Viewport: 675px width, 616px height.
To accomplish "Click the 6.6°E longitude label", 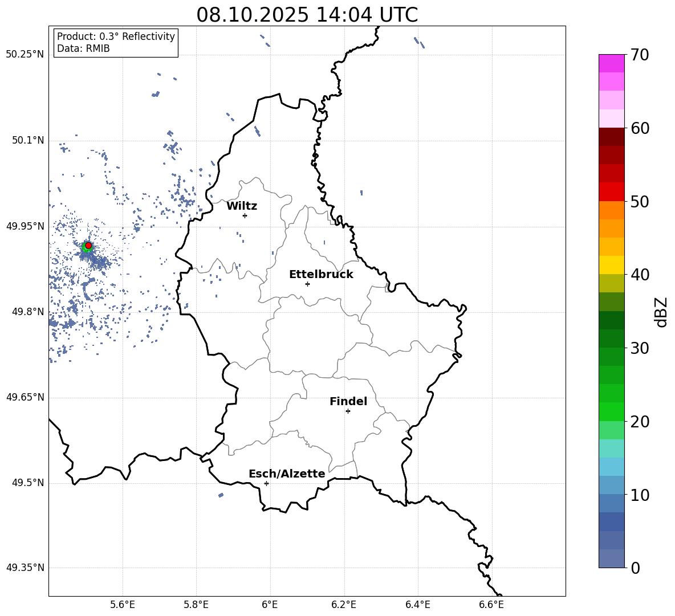I will [491, 605].
